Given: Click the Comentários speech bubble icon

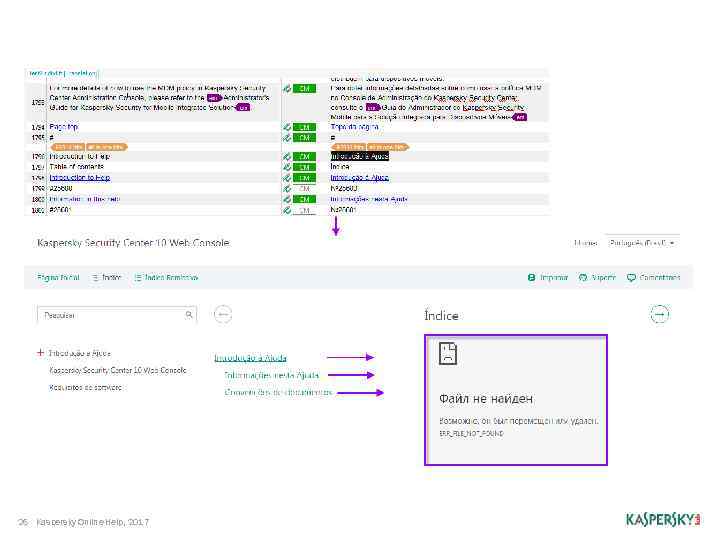Looking at the screenshot, I should pyautogui.click(x=631, y=277).
